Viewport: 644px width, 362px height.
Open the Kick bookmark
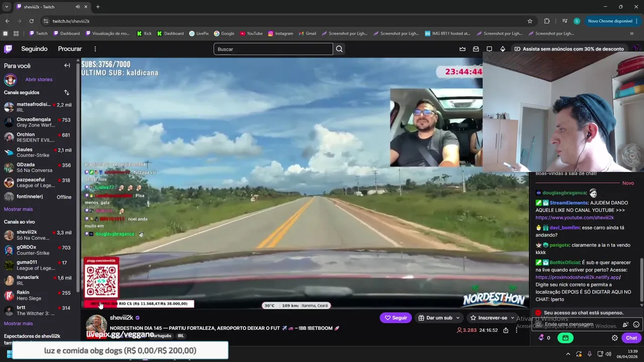click(144, 34)
